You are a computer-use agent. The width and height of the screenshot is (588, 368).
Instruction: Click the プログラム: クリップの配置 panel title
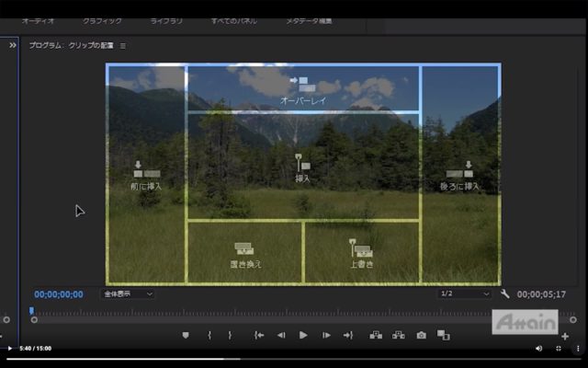point(72,45)
